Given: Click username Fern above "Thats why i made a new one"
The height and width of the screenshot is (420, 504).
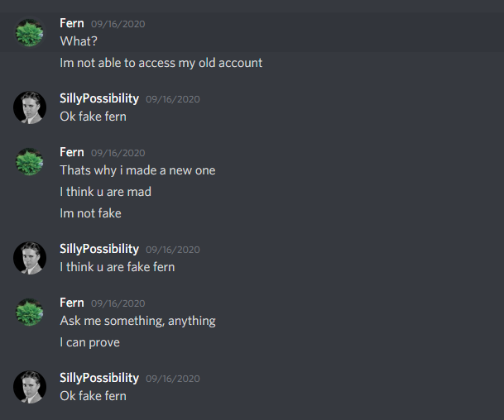Looking at the screenshot, I should pos(72,152).
